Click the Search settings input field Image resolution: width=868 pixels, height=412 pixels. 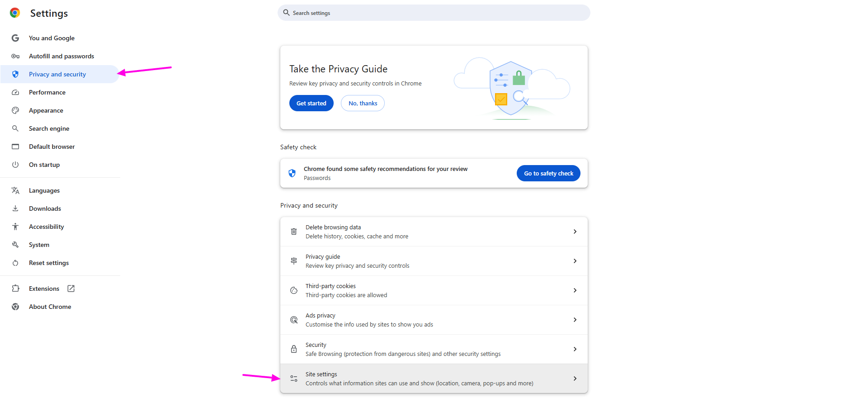[434, 13]
